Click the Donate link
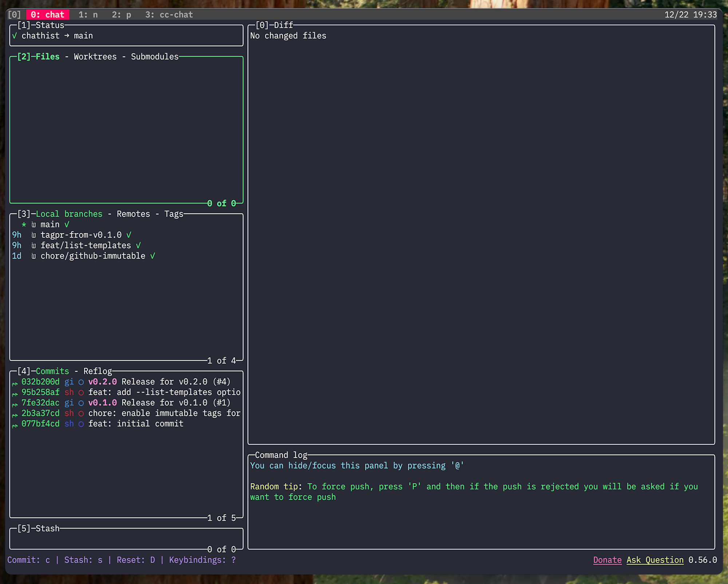This screenshot has height=584, width=728. 607,560
